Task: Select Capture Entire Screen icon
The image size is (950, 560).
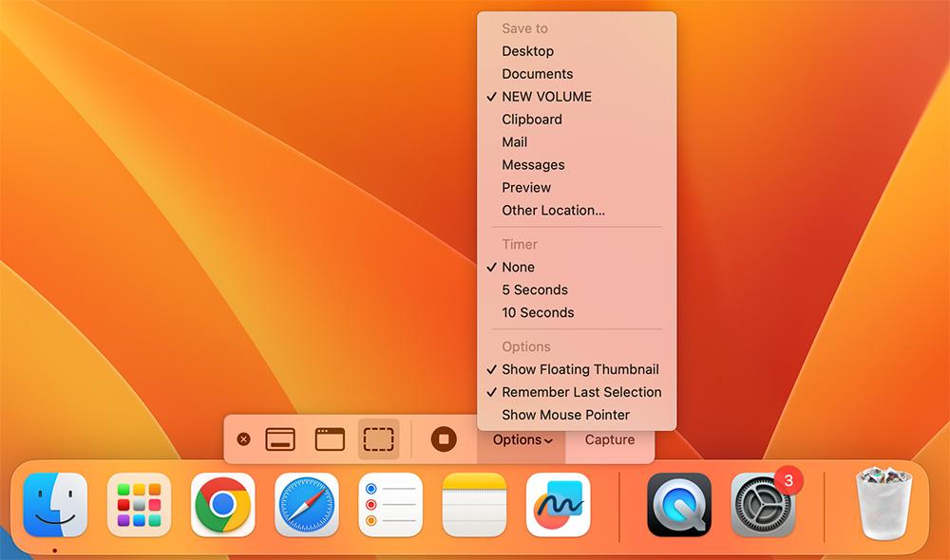Action: point(280,439)
